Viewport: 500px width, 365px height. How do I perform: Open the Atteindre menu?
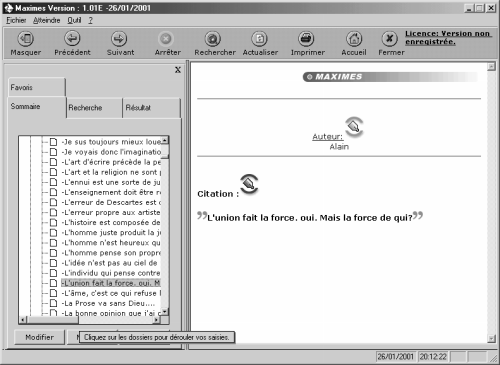47,20
